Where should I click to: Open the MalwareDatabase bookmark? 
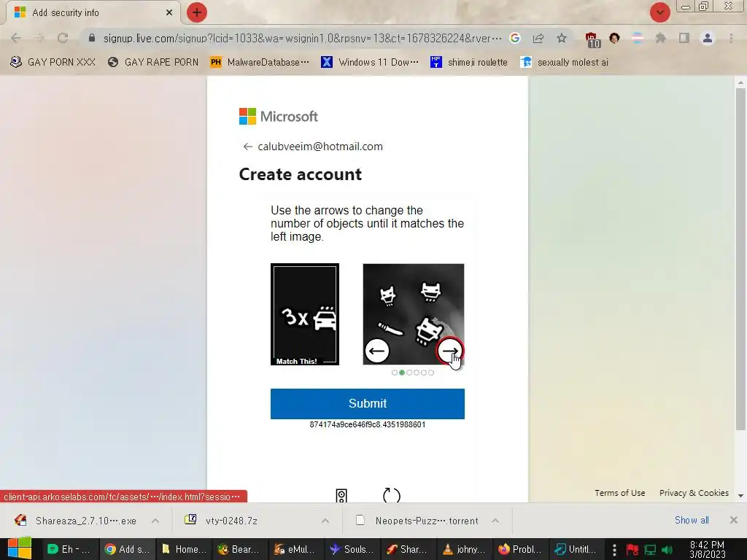(x=260, y=62)
